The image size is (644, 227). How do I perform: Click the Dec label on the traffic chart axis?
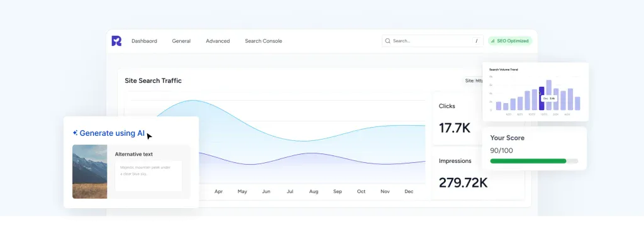click(409, 192)
